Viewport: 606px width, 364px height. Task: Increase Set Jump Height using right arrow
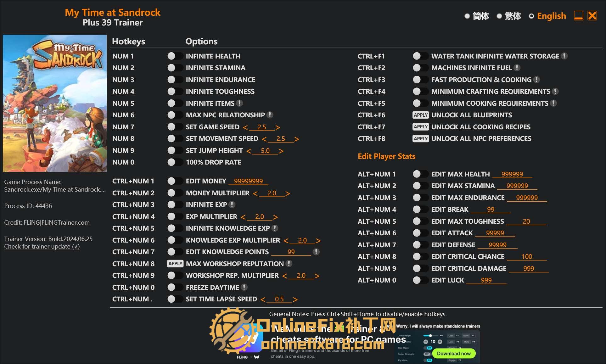pyautogui.click(x=281, y=151)
